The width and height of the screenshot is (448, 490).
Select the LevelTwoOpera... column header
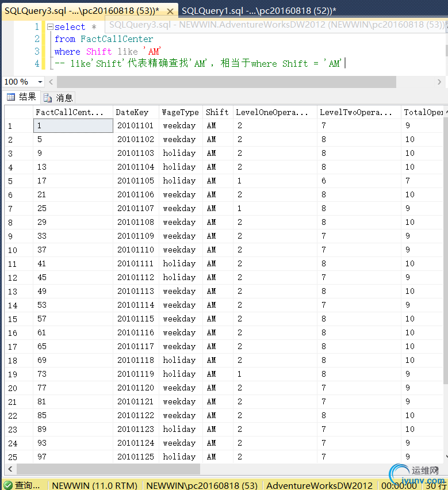(x=359, y=112)
